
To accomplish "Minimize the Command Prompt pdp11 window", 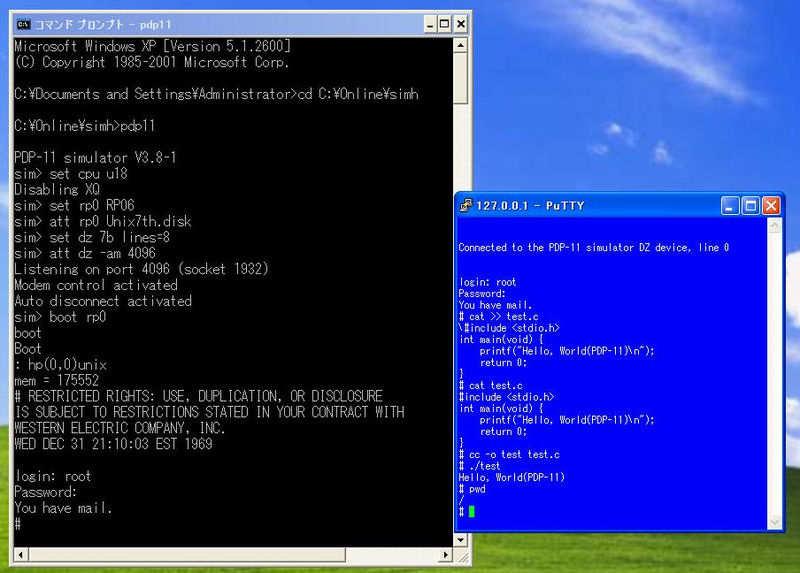I will (430, 24).
